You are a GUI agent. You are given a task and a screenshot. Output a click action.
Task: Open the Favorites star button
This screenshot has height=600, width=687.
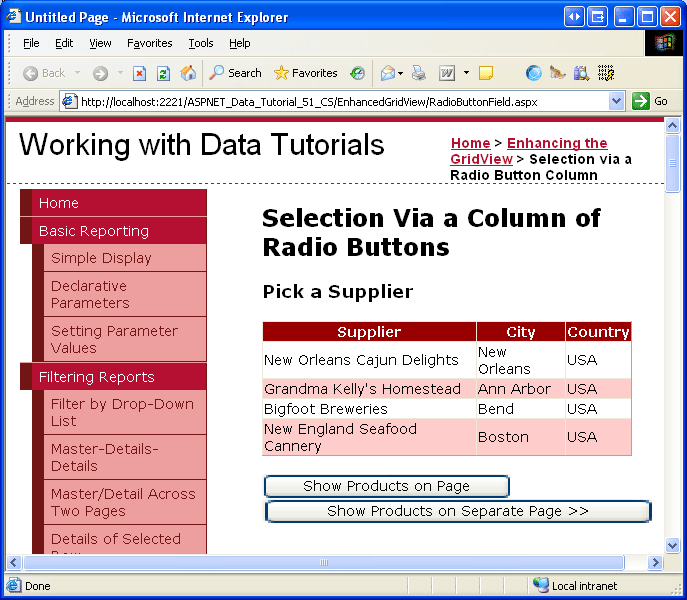[306, 73]
